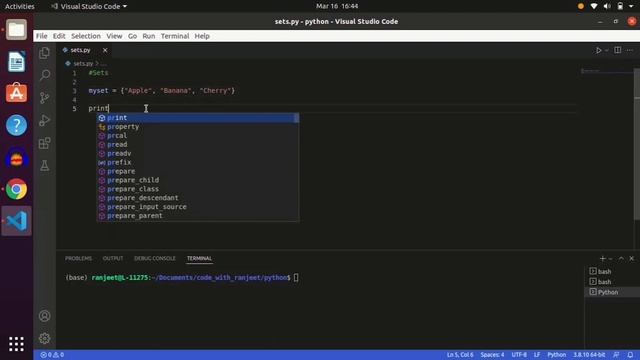
Task: Show errors and warnings count
Action: (52, 355)
